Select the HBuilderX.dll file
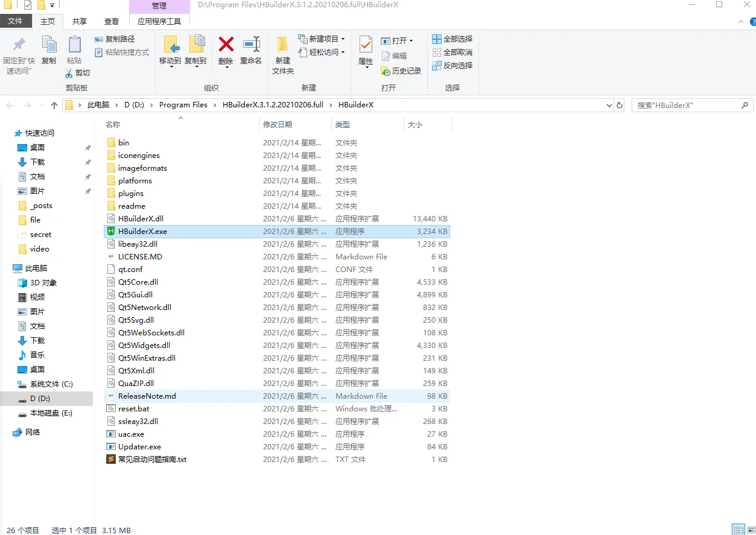Screen dimensions: 756x535 coord(276,219)
